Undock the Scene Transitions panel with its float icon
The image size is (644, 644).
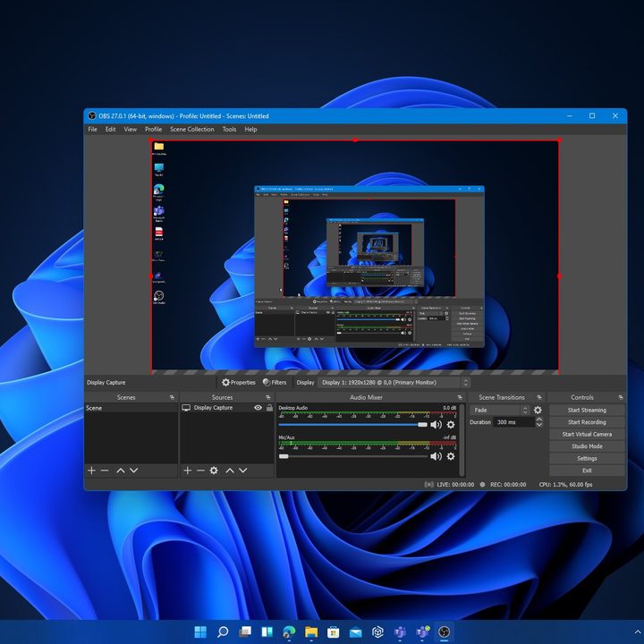[539, 397]
